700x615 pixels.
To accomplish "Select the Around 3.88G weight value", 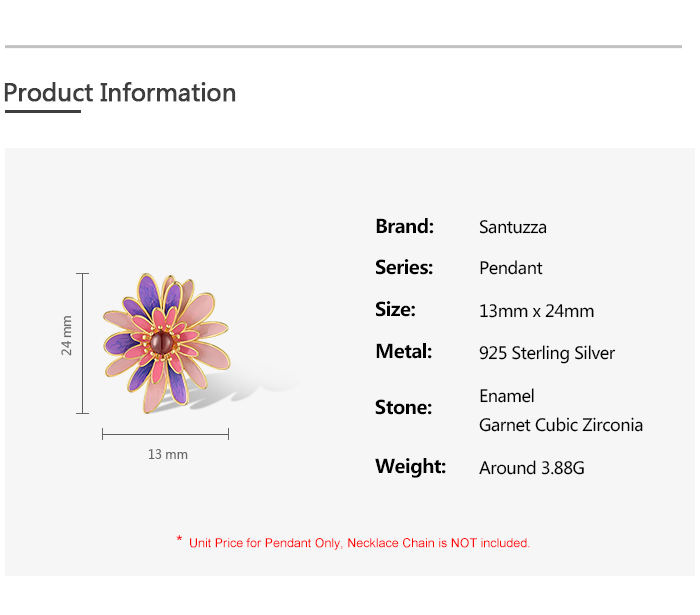I will pos(531,467).
